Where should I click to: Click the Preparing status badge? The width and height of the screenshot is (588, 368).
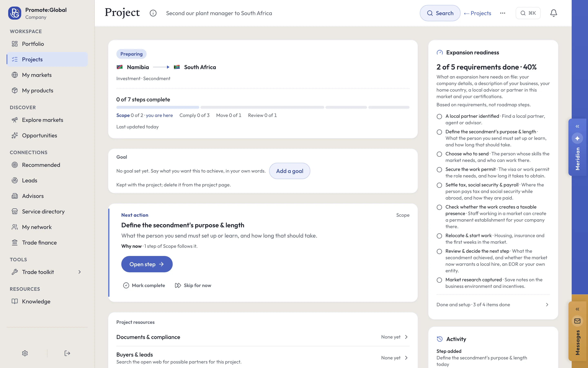tap(131, 54)
